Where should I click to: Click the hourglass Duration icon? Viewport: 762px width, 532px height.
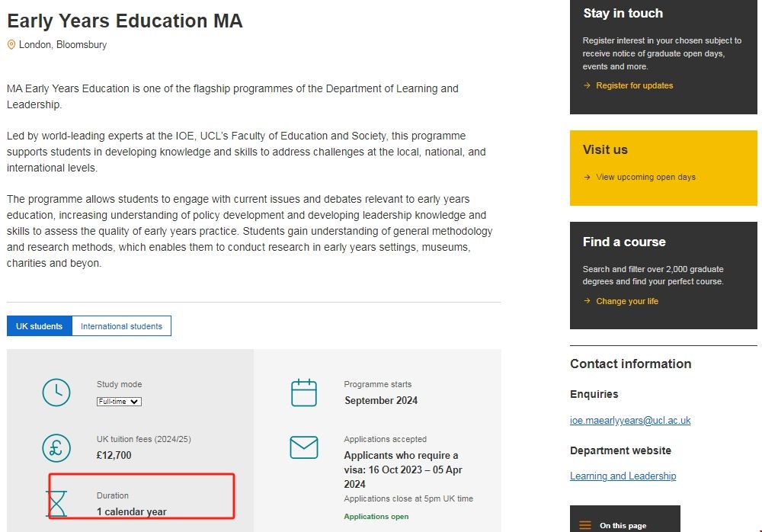[56, 503]
